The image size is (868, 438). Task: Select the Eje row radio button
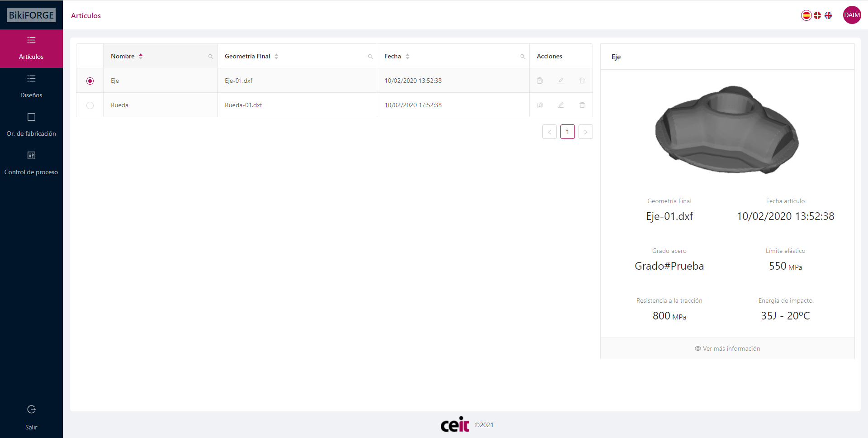(x=90, y=81)
